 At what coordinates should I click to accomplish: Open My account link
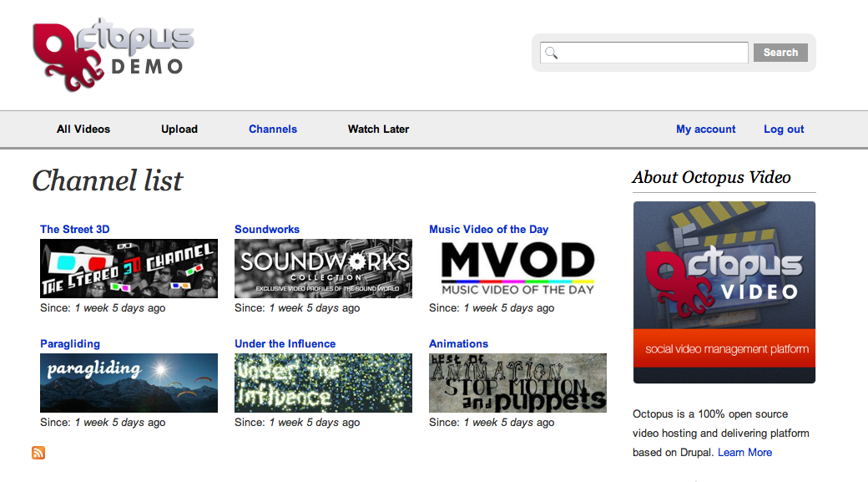pyautogui.click(x=705, y=129)
